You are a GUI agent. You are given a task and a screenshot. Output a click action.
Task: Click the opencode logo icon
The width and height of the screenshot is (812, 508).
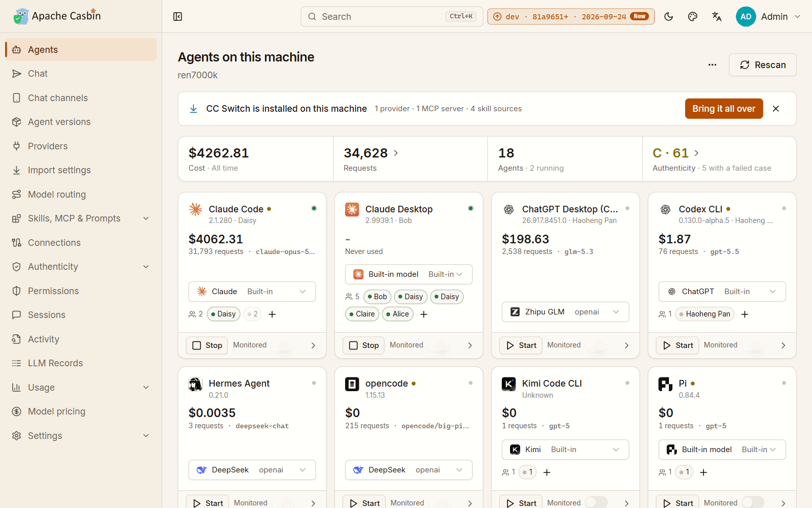click(x=352, y=384)
